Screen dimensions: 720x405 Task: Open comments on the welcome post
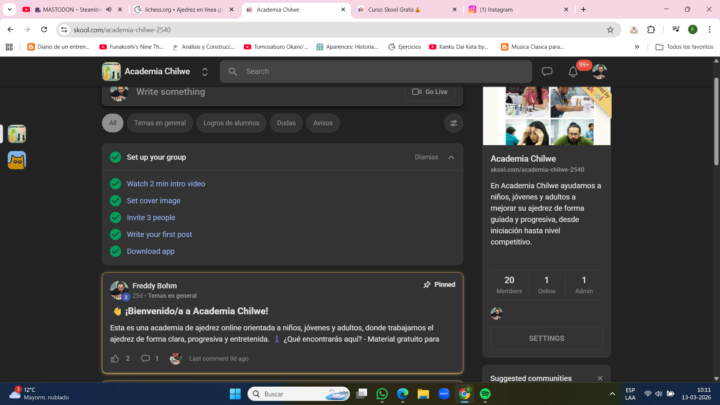(x=146, y=359)
